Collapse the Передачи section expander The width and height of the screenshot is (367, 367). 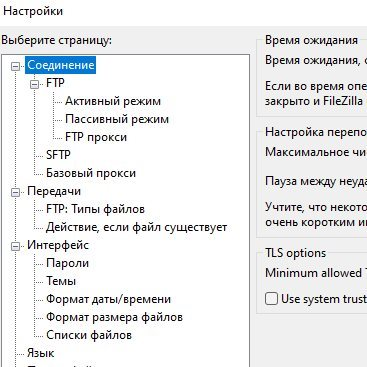16,192
